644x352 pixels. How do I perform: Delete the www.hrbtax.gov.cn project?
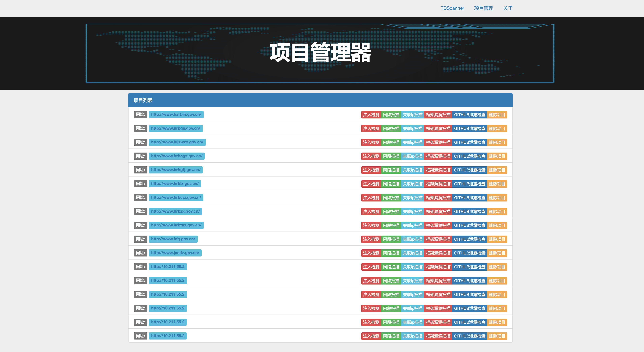click(x=497, y=225)
